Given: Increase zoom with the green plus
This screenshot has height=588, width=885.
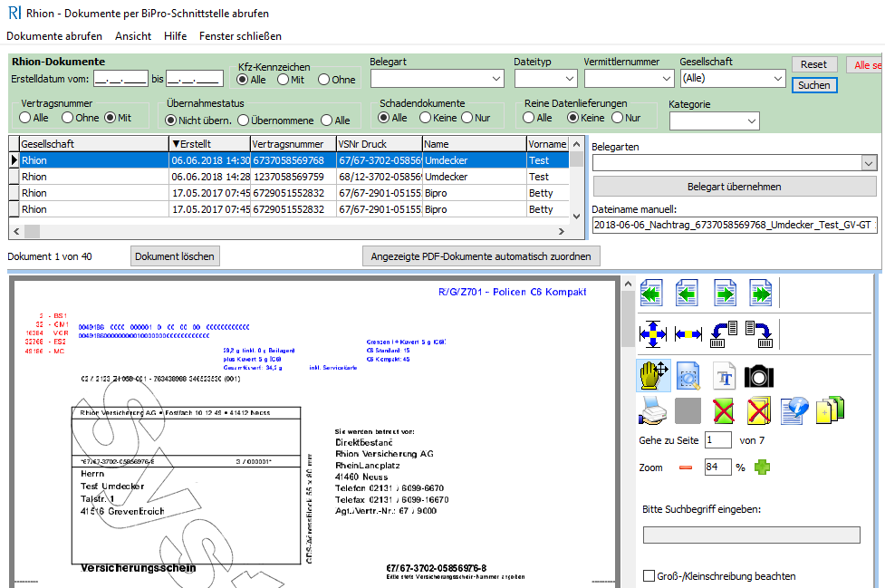Looking at the screenshot, I should [x=763, y=468].
